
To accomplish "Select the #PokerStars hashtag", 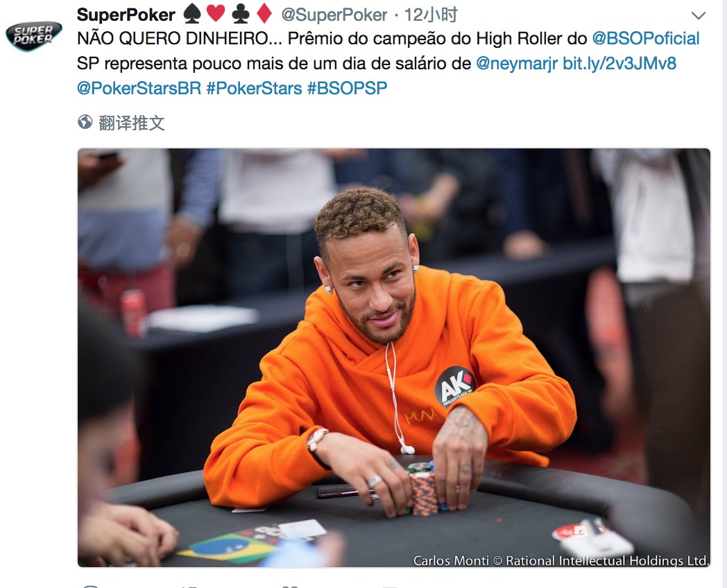I will coord(254,88).
